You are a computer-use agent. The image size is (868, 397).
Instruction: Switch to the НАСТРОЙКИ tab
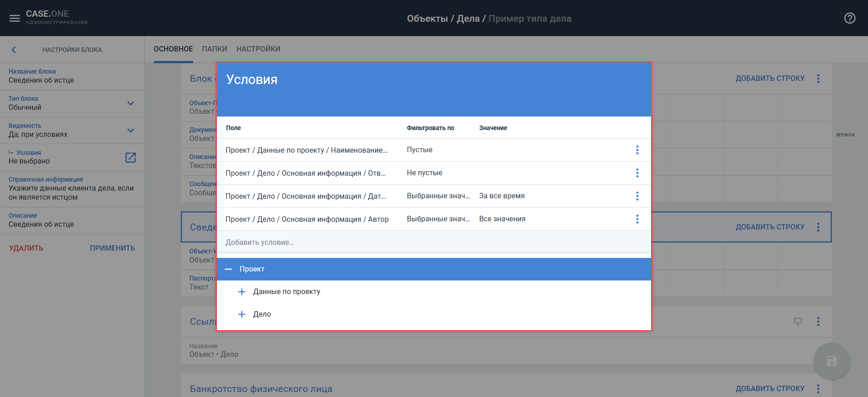(x=258, y=49)
